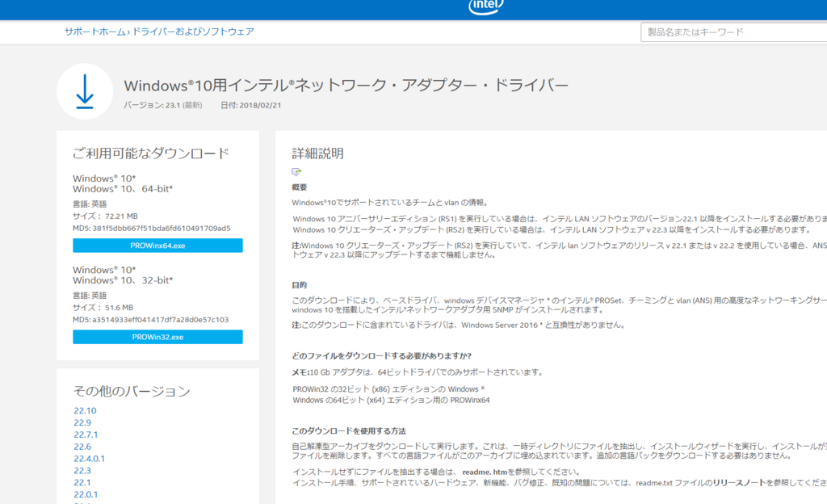Click the サイズ: 51.6 MB text
This screenshot has width=827, height=504.
(x=103, y=308)
